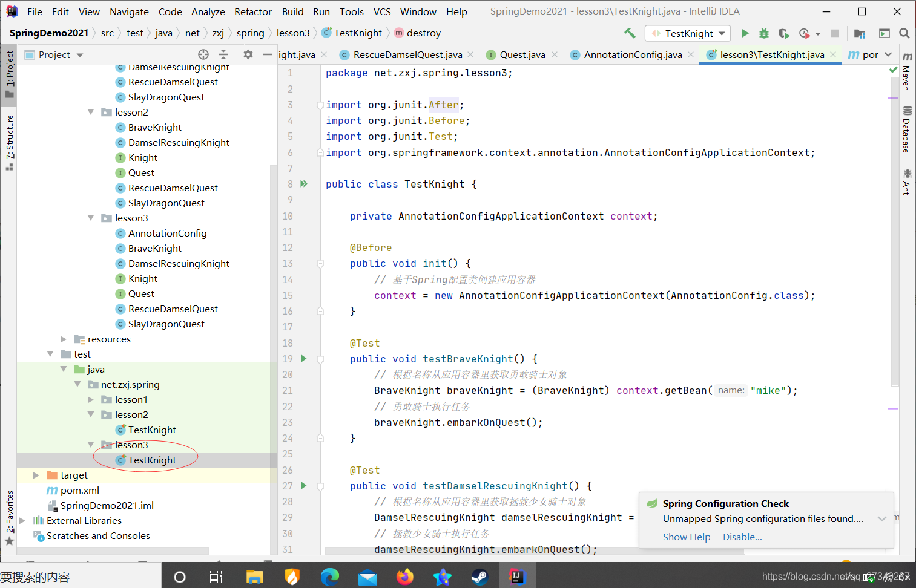This screenshot has height=588, width=916.
Task: Run testBraveKnight from gutter arrow
Action: point(304,359)
